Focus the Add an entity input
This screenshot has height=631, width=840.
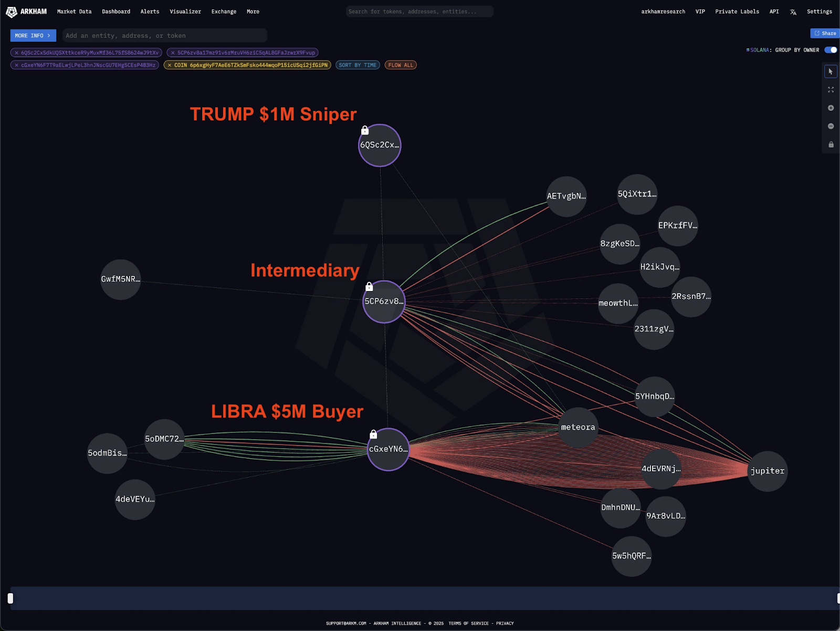(x=165, y=36)
